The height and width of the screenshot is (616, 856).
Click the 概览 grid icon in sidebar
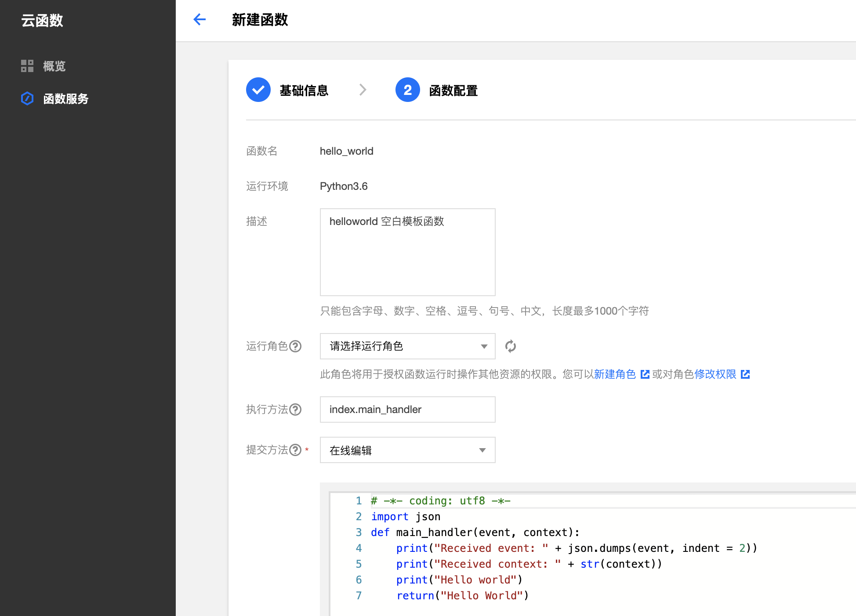pyautogui.click(x=27, y=66)
